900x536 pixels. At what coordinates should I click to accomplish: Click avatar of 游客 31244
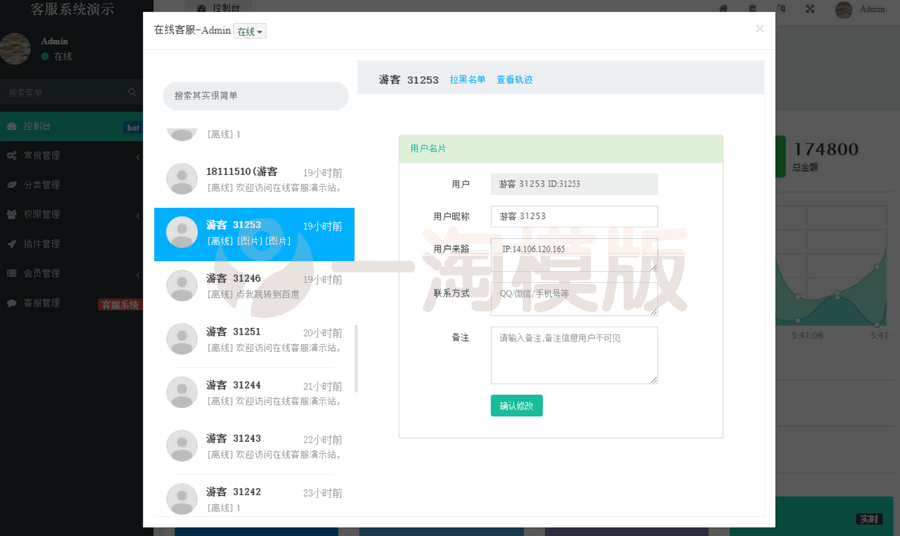click(182, 393)
